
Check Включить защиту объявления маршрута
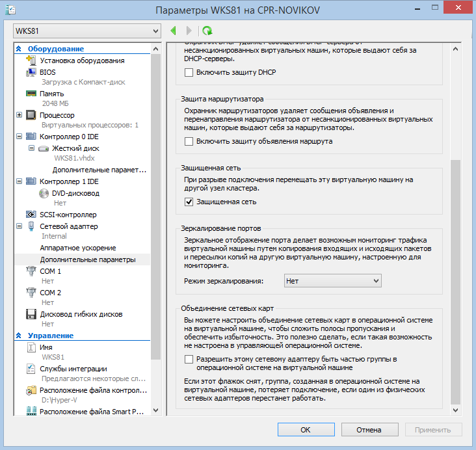[x=189, y=141]
